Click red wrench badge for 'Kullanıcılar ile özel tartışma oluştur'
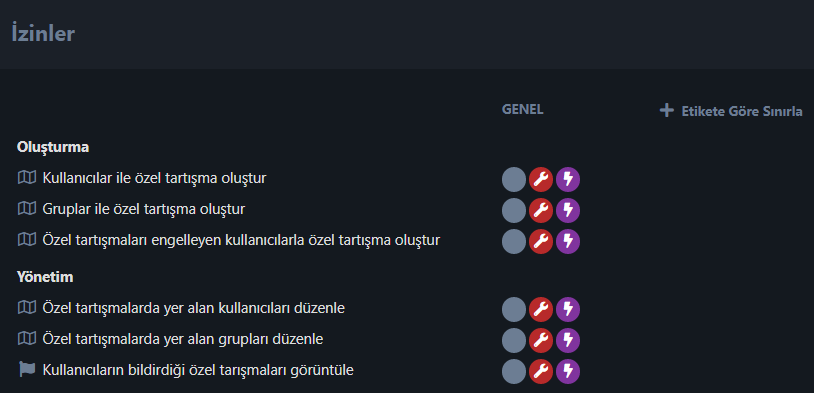This screenshot has width=814, height=393. tap(541, 180)
